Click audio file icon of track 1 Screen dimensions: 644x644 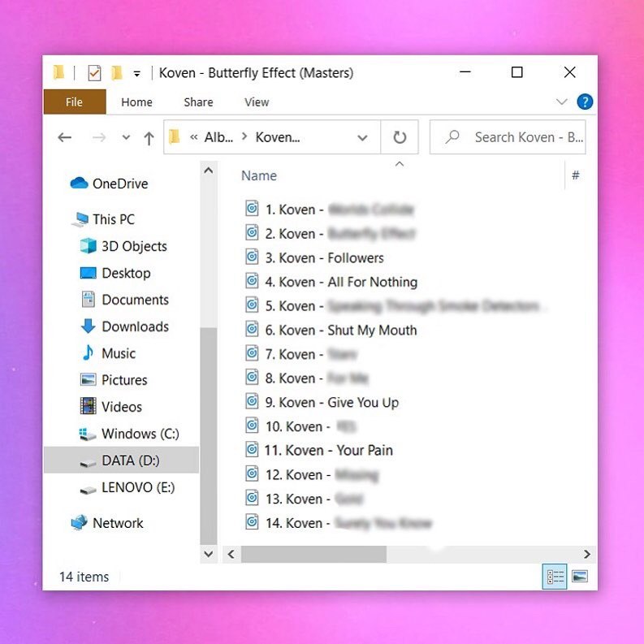pos(252,208)
